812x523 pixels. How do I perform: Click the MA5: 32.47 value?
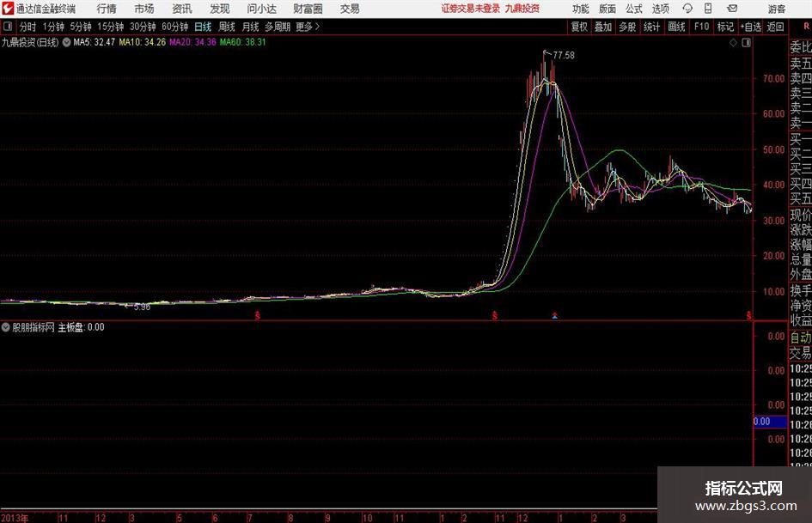click(x=95, y=42)
